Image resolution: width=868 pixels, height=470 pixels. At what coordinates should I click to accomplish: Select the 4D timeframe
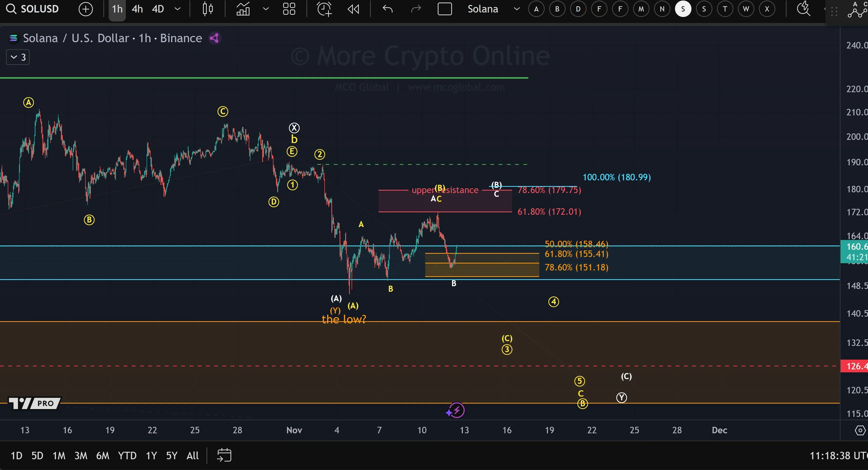click(158, 9)
